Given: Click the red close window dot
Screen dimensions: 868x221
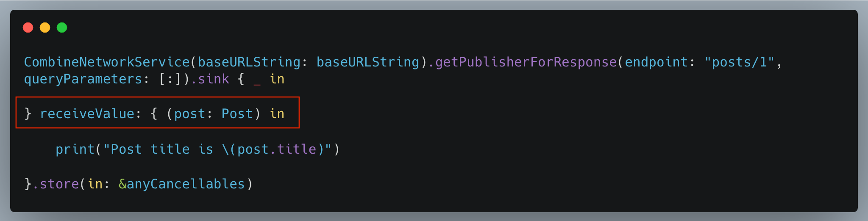Looking at the screenshot, I should point(28,28).
